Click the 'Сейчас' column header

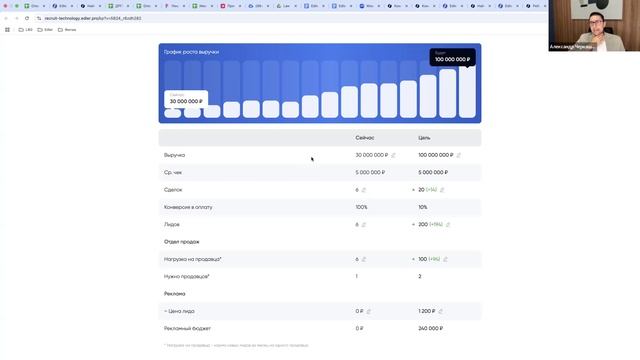click(x=364, y=138)
